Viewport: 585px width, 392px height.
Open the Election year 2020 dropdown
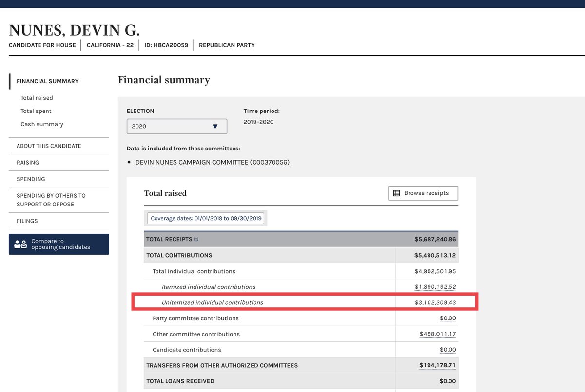click(x=176, y=126)
